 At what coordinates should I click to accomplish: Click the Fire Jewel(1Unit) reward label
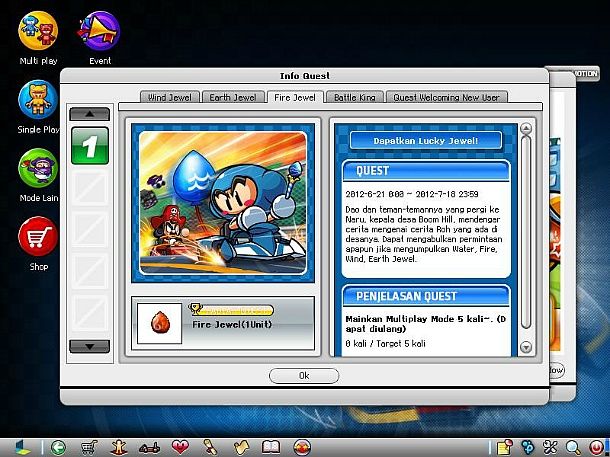click(232, 324)
